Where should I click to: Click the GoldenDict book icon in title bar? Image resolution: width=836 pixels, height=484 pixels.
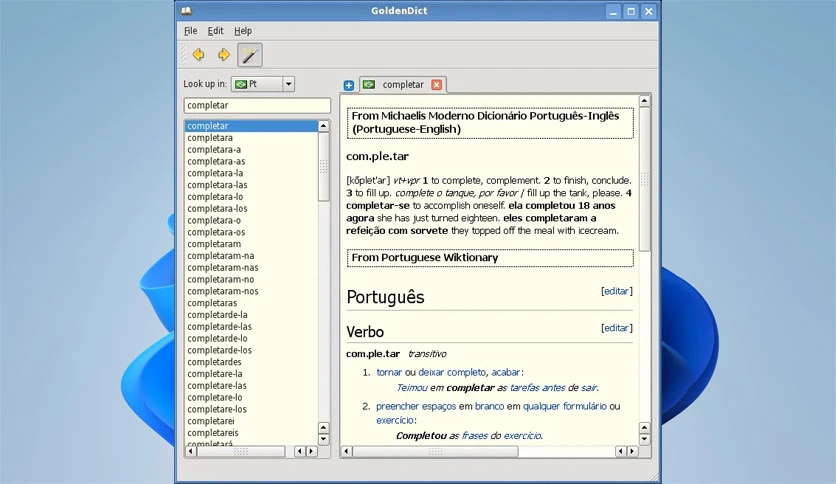[186, 11]
